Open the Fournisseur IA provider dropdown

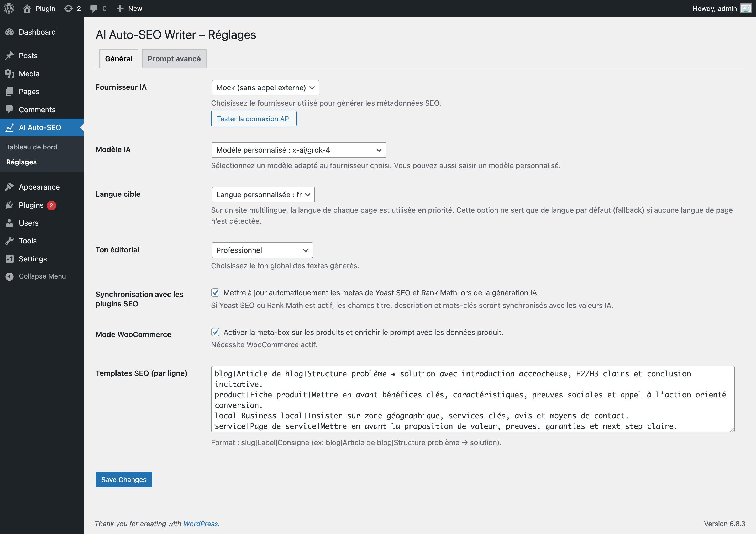pos(265,88)
